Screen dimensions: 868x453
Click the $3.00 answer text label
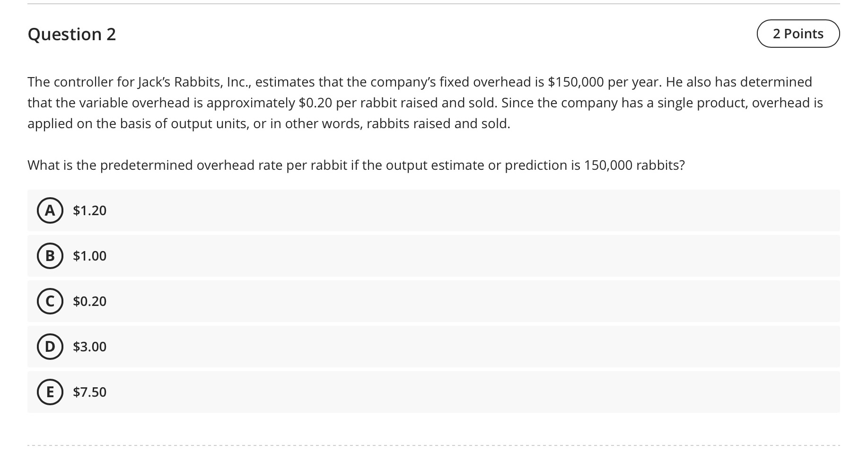[89, 347]
